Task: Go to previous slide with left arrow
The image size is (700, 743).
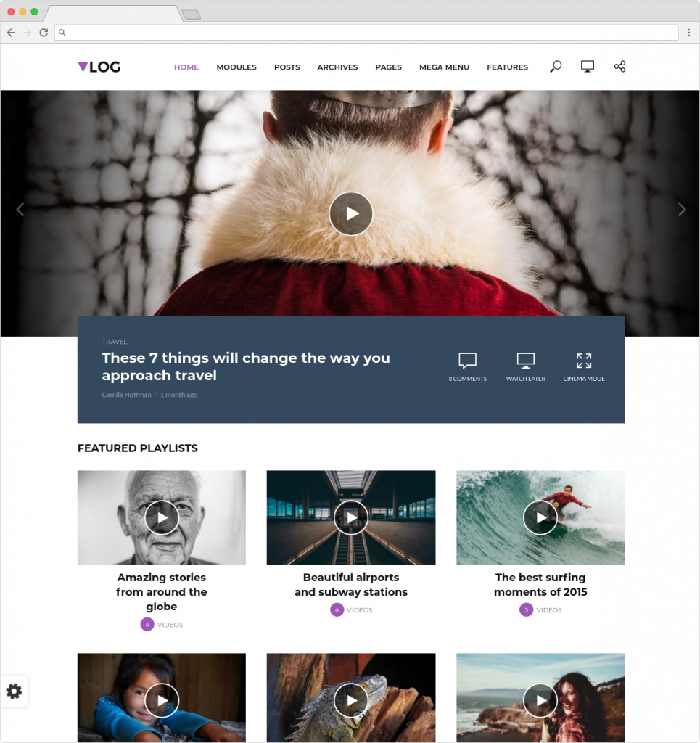Action: coord(20,210)
